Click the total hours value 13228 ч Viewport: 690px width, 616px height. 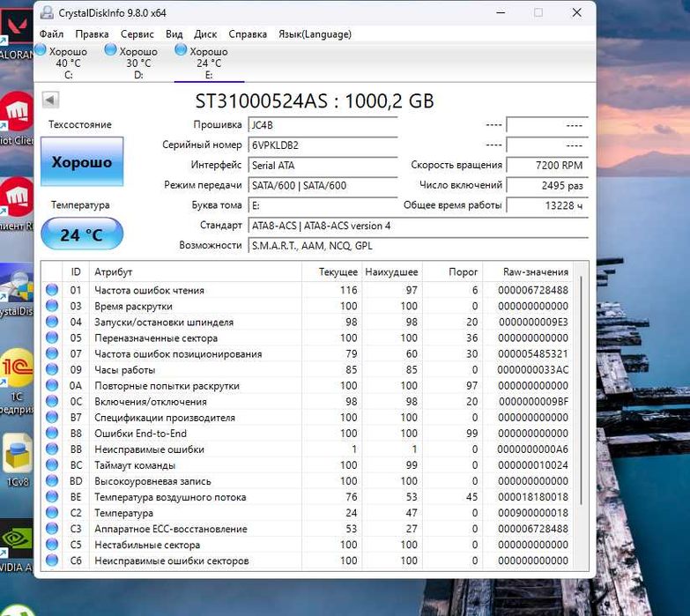[x=547, y=205]
